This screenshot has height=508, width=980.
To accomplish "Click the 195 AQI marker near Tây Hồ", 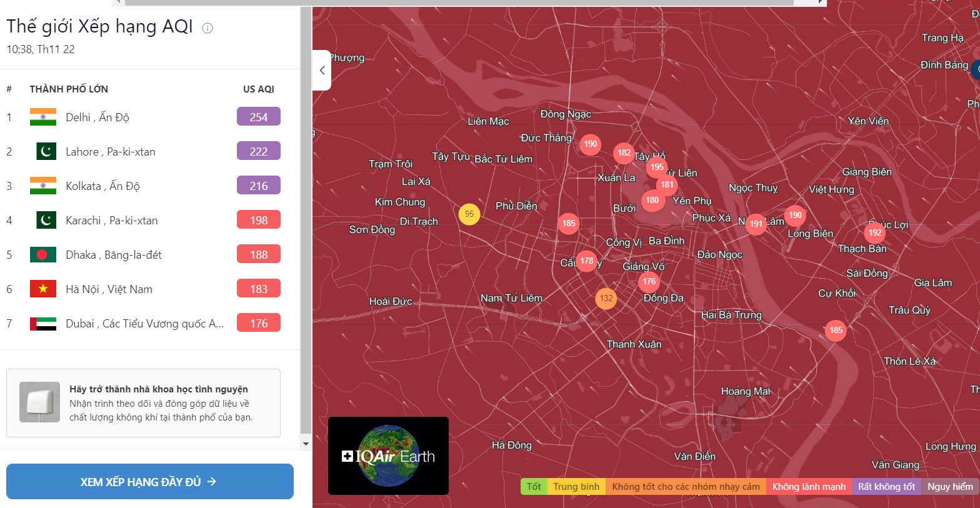I will click(x=657, y=167).
